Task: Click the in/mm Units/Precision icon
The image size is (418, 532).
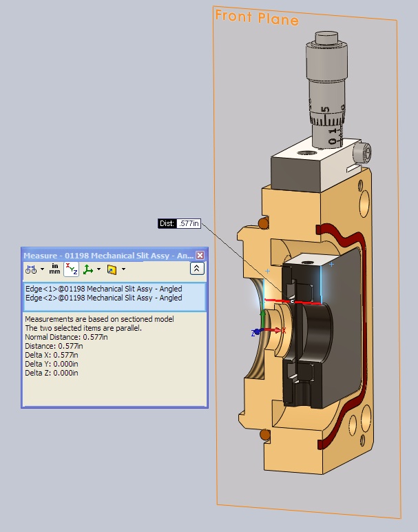Action: [x=54, y=269]
